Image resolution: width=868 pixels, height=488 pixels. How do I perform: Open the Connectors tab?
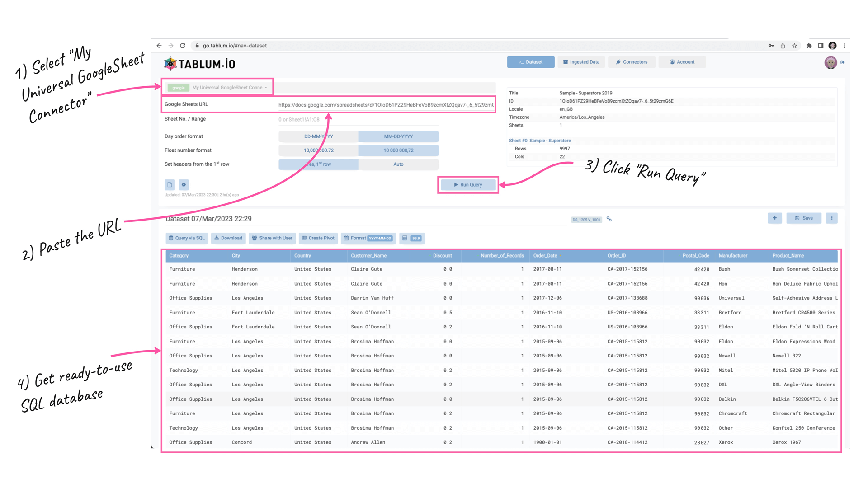pyautogui.click(x=632, y=62)
